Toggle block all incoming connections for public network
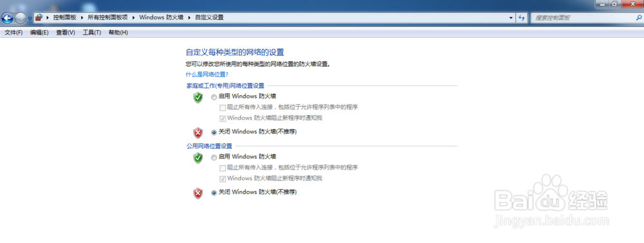This screenshot has width=644, height=243. [223, 168]
